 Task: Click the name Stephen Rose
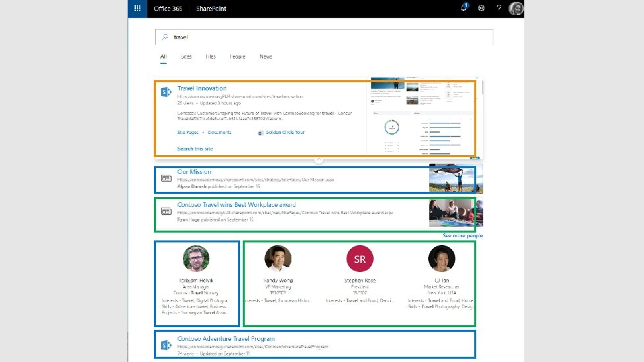tap(360, 281)
